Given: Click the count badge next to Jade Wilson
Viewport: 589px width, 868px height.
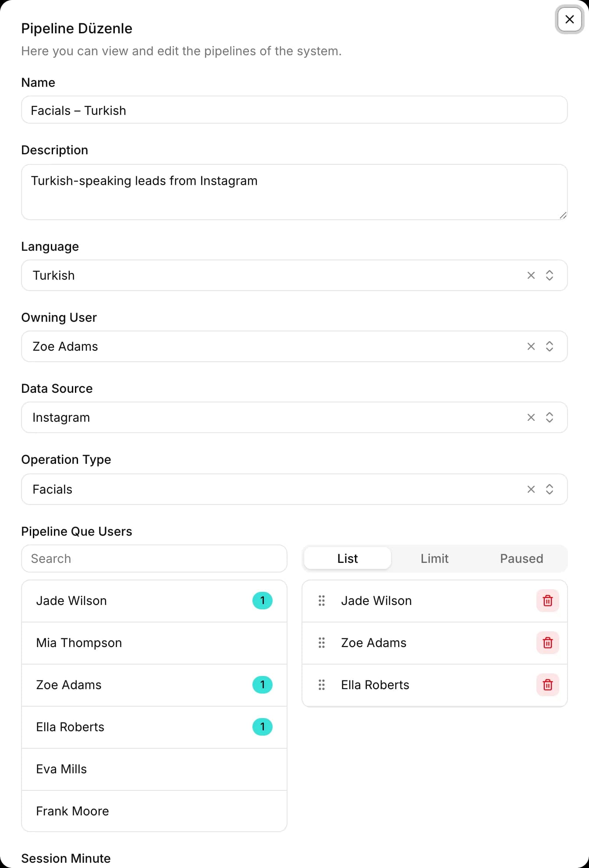Looking at the screenshot, I should click(x=263, y=601).
